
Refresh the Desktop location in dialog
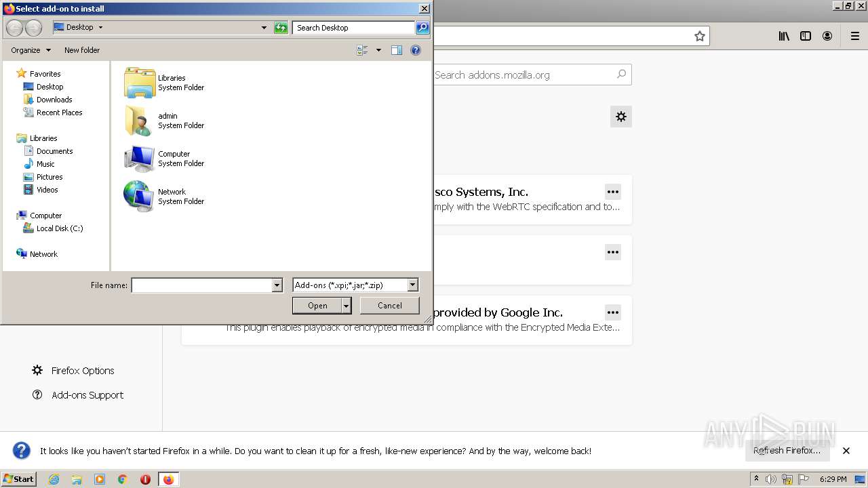(281, 28)
